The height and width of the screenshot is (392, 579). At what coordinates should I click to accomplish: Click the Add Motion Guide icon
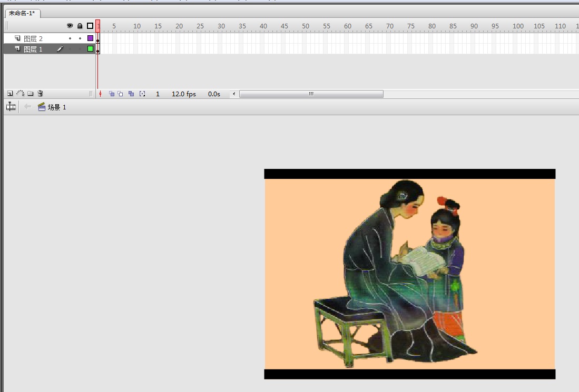point(21,94)
